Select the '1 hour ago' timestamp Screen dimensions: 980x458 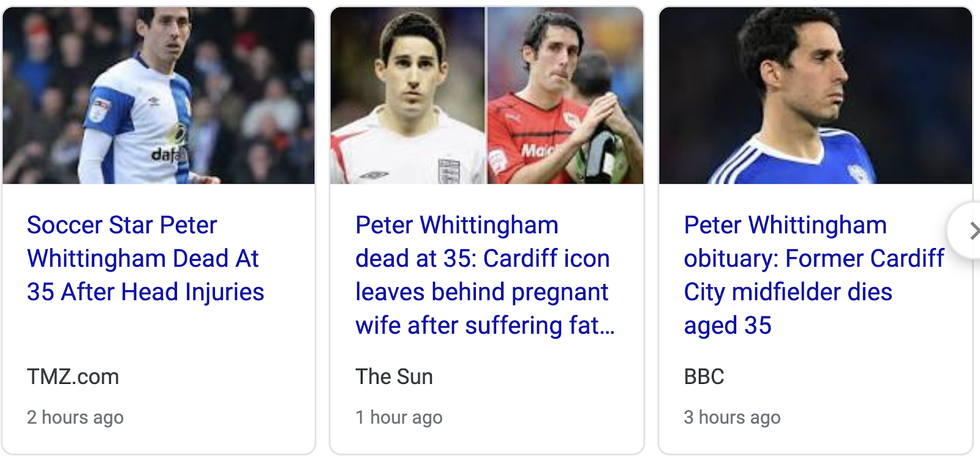pyautogui.click(x=399, y=417)
